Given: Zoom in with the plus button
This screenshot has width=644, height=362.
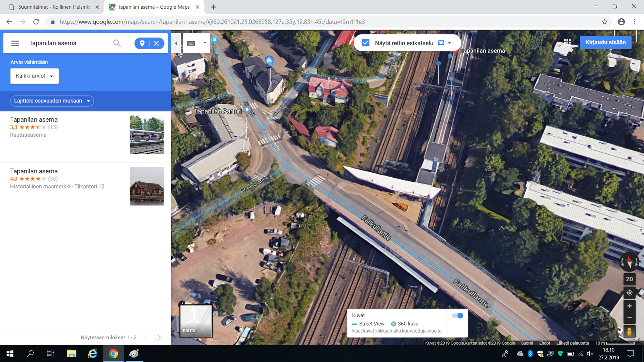Looking at the screenshot, I should (x=629, y=306).
